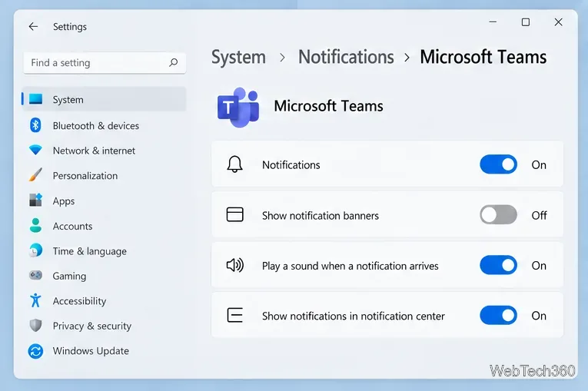This screenshot has height=391, width=588.
Task: Click the notification center list icon
Action: tap(234, 315)
